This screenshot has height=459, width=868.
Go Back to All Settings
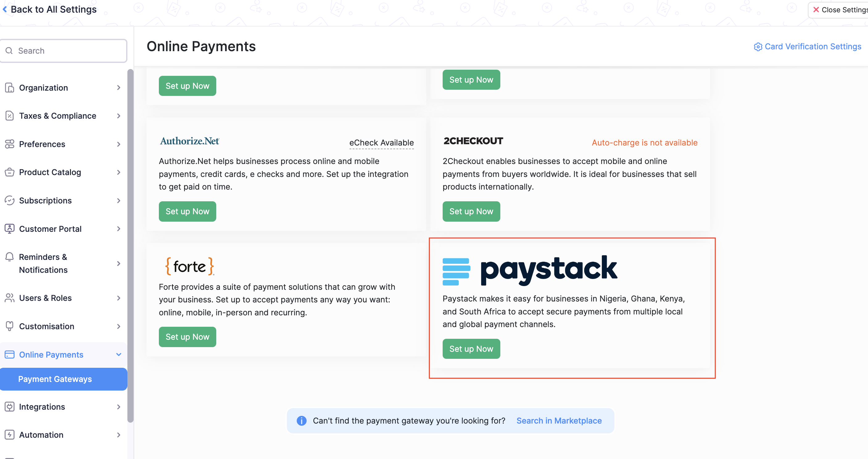50,10
